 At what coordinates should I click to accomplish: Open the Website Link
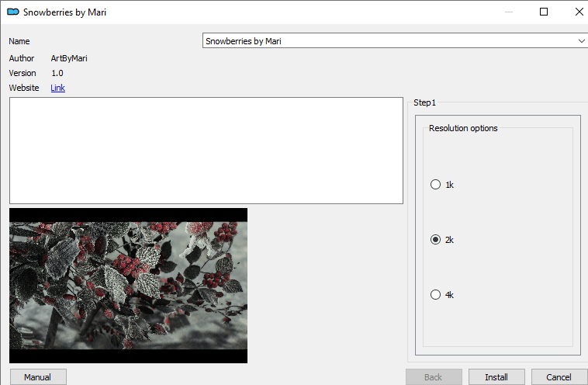click(x=57, y=88)
